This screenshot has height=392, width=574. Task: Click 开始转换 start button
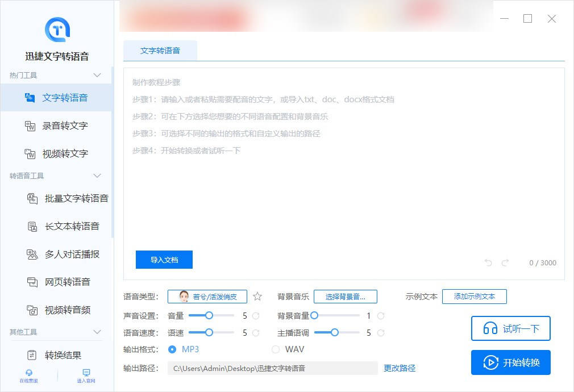pos(511,362)
